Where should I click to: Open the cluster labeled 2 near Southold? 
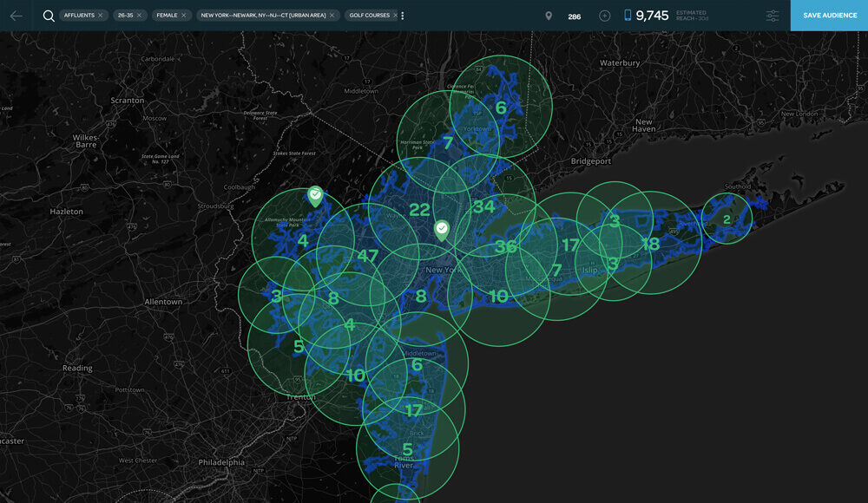[x=727, y=219]
